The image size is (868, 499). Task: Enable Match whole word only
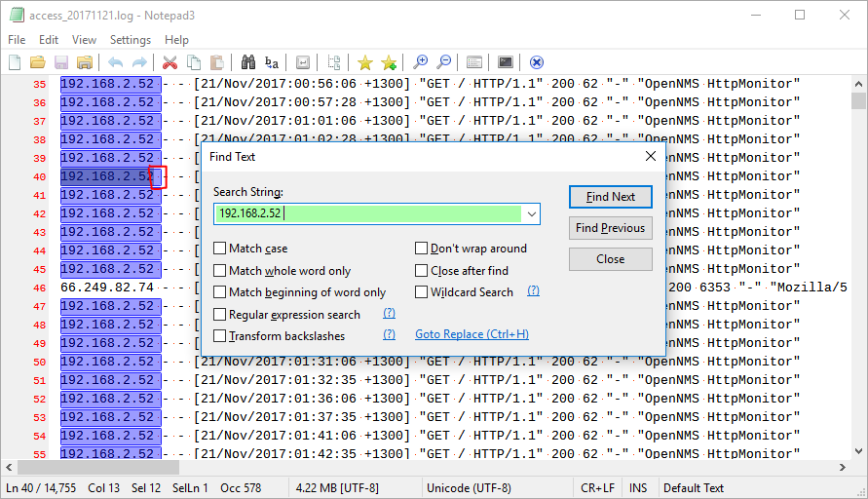point(220,270)
